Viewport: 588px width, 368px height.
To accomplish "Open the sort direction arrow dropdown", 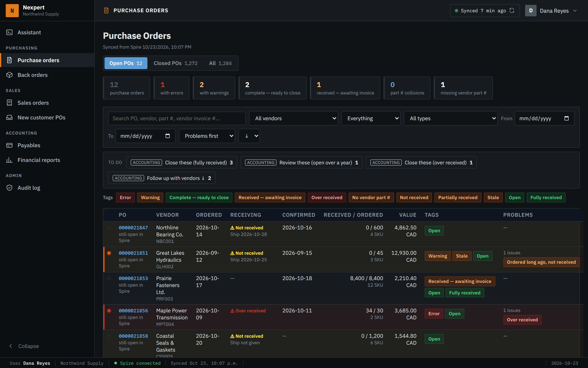I will tap(249, 136).
